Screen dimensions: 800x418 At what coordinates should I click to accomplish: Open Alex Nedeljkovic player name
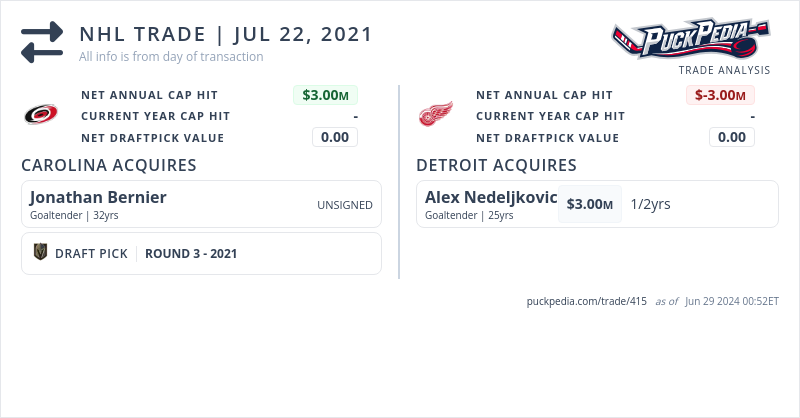[x=490, y=197]
